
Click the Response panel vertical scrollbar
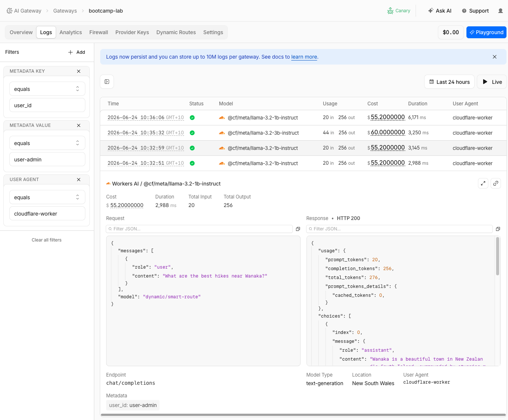(x=498, y=256)
